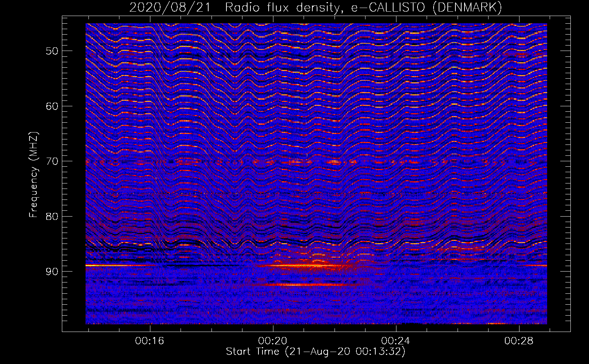Click the 00:20 time tick label
Image resolution: width=589 pixels, height=364 pixels.
(273, 341)
